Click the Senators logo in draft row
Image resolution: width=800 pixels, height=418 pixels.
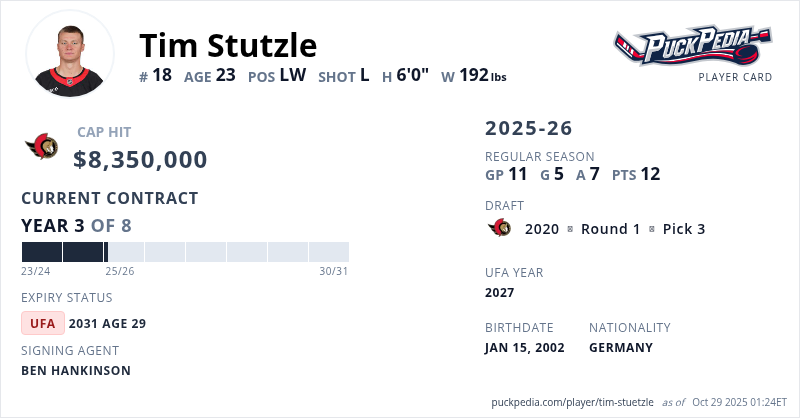(x=500, y=229)
